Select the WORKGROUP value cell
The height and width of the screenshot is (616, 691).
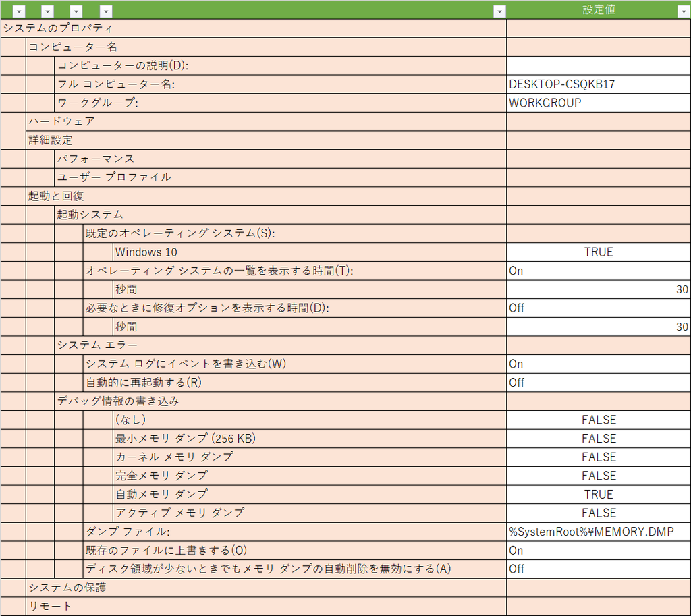tap(599, 103)
